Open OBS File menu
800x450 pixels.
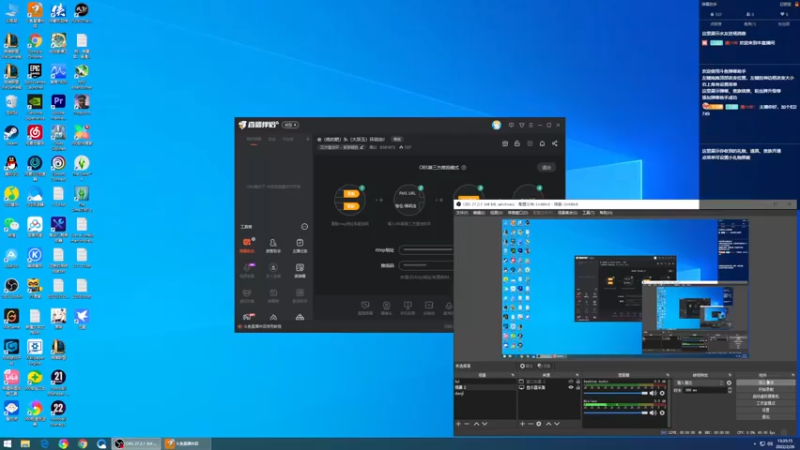point(462,213)
